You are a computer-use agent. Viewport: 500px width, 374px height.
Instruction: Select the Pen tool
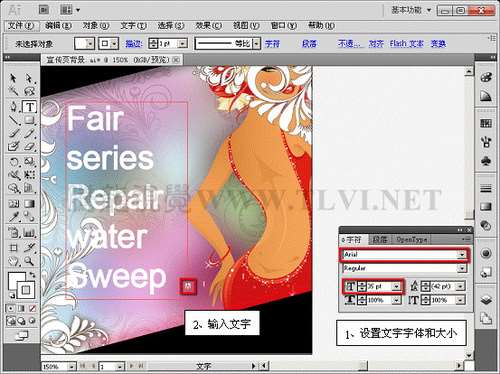[x=13, y=107]
